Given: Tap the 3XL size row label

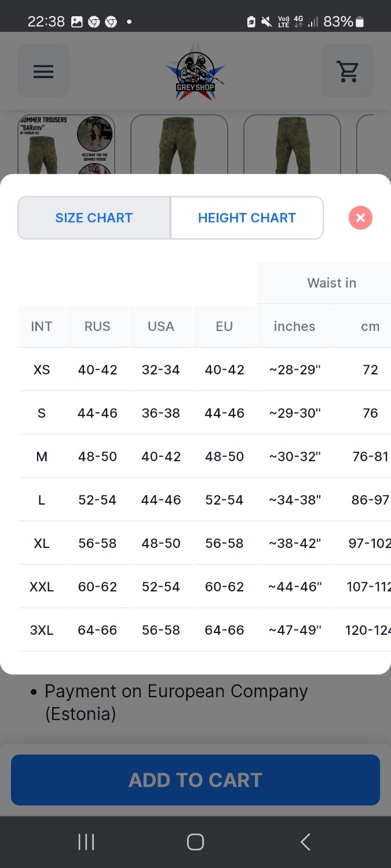Looking at the screenshot, I should pyautogui.click(x=42, y=630).
